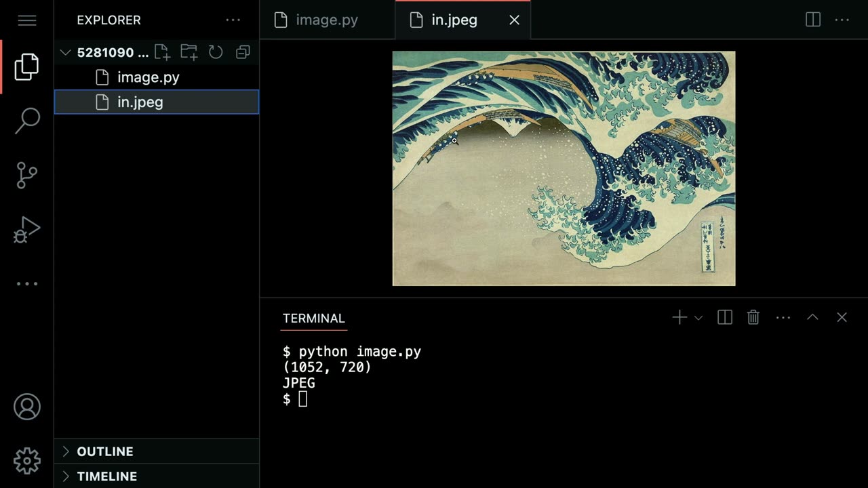Open editor more actions menu
This screenshot has height=488, width=868.
click(x=842, y=20)
